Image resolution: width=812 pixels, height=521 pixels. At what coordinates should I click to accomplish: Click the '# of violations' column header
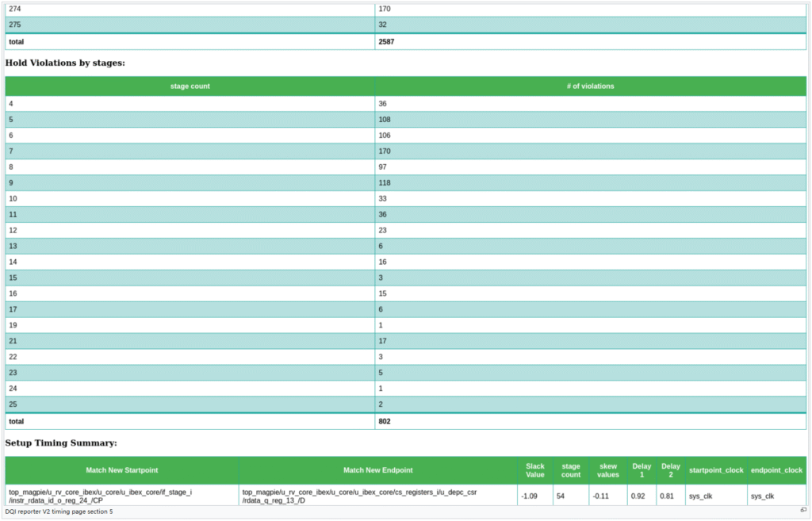click(x=590, y=86)
